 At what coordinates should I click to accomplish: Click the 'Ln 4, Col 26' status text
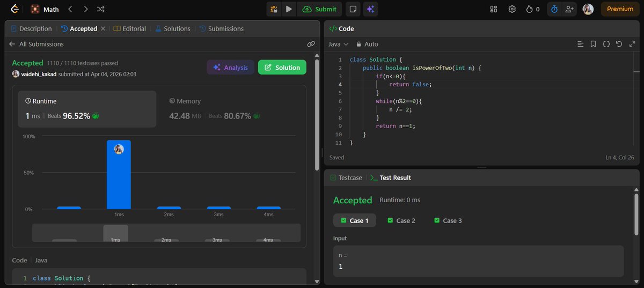(x=620, y=158)
